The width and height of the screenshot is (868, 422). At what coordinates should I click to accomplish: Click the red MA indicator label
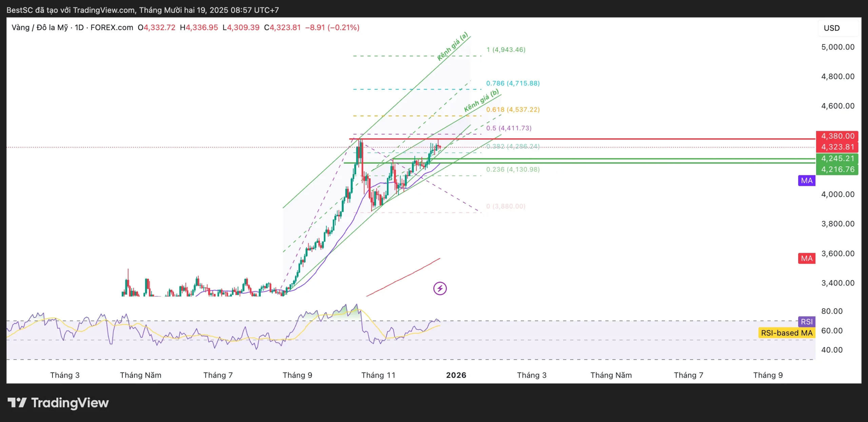pos(806,259)
